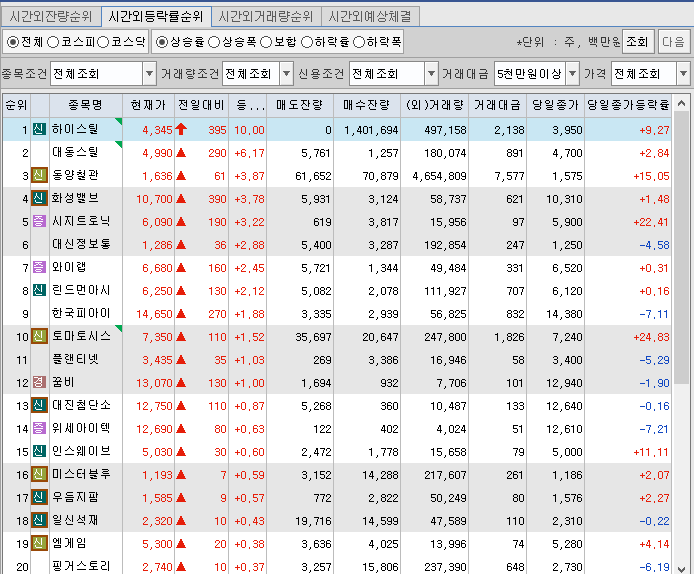Switch to the 시간외예상체결 tab
This screenshot has width=694, height=574.
point(371,16)
